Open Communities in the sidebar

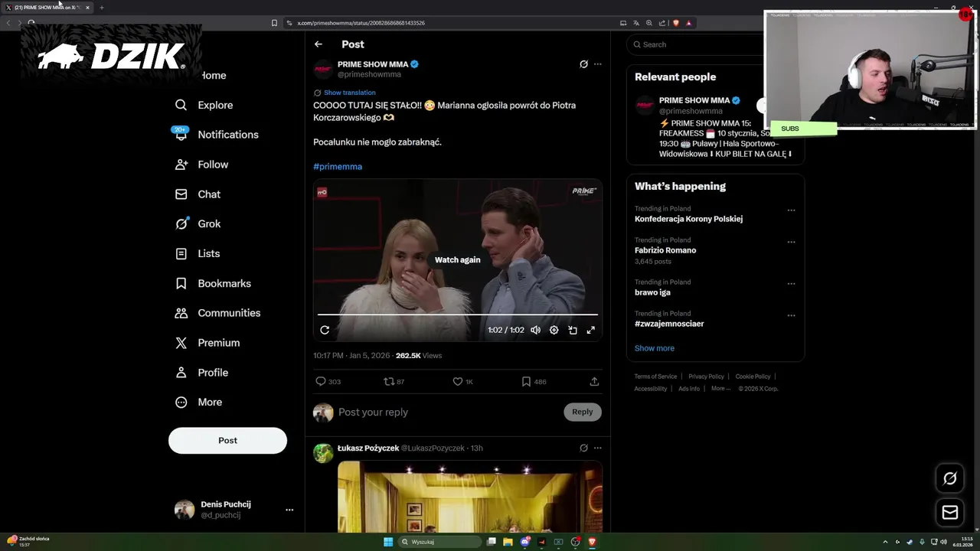pyautogui.click(x=217, y=313)
